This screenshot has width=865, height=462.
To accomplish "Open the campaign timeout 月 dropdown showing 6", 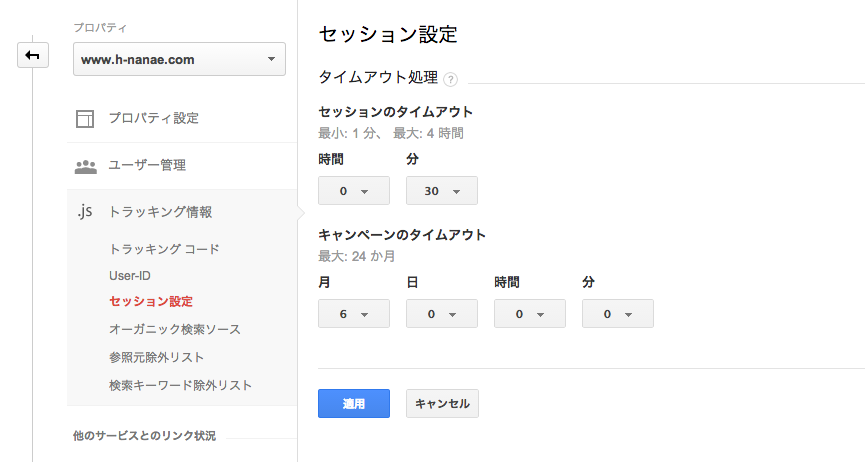I will coord(354,314).
